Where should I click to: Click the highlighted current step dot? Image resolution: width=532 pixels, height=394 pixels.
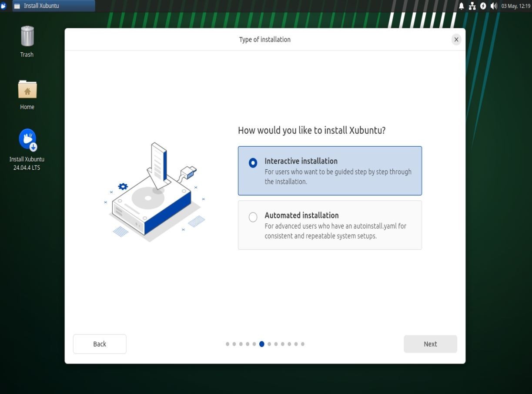[x=261, y=344]
